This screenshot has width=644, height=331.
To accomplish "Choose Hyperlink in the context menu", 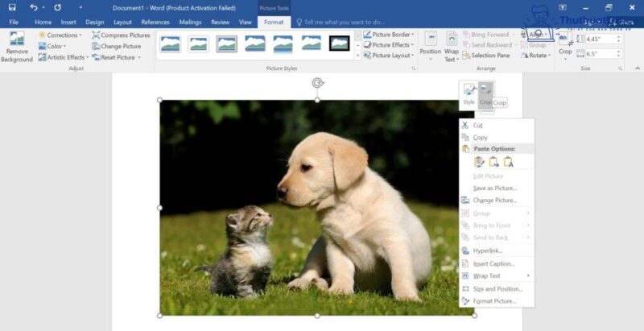I will tap(497, 250).
